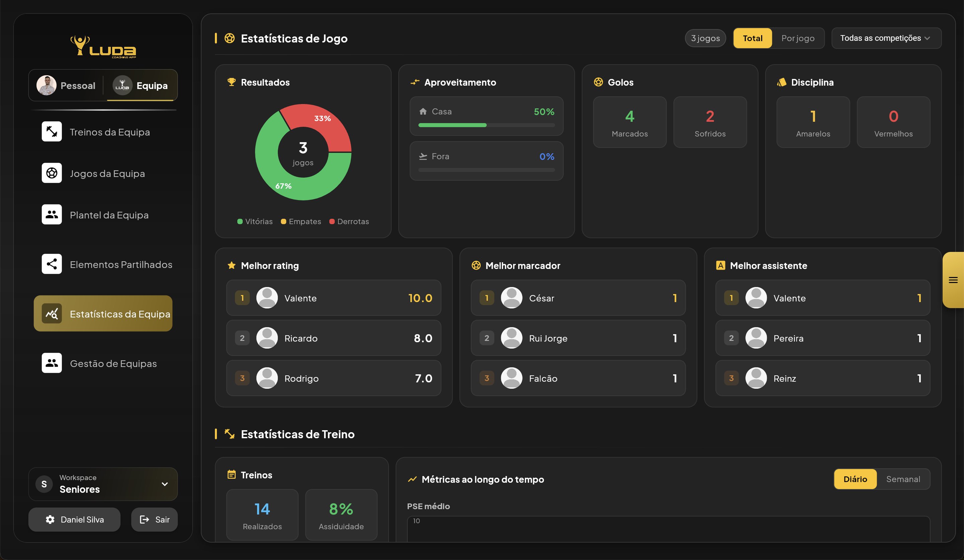
Task: Open Jogos da Equipa soccer ball icon
Action: pyautogui.click(x=52, y=173)
